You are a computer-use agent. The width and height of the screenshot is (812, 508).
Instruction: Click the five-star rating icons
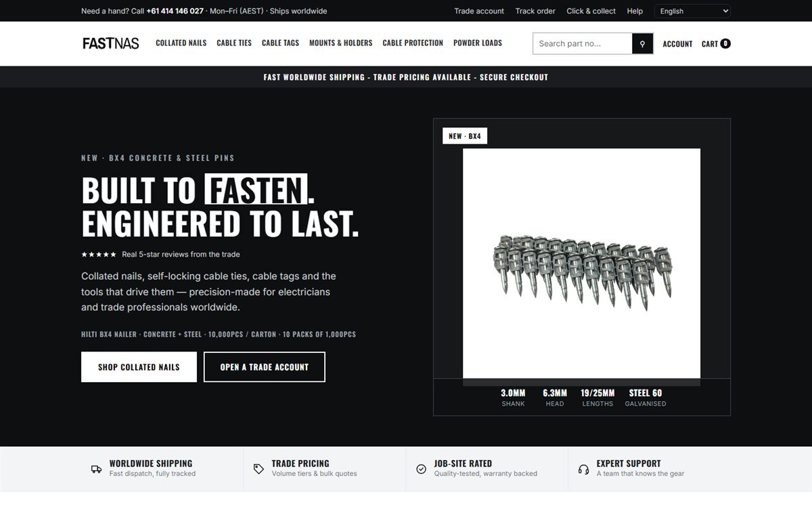pyautogui.click(x=99, y=255)
